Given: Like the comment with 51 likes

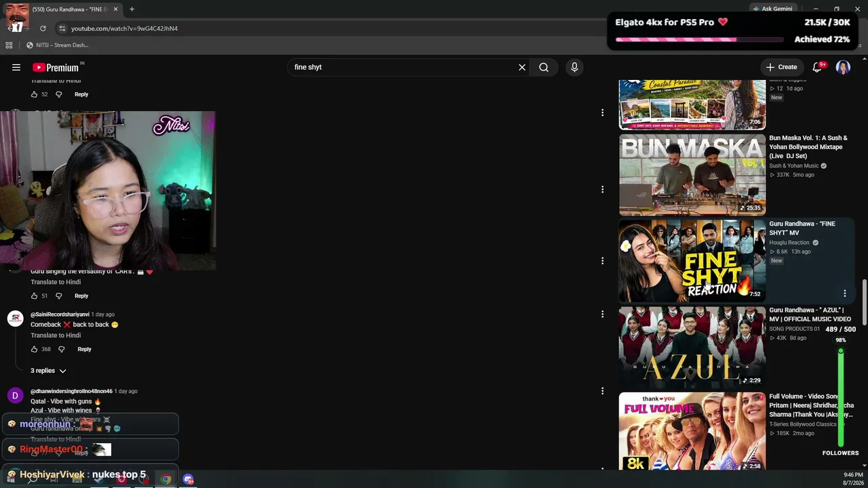Looking at the screenshot, I should click(34, 296).
